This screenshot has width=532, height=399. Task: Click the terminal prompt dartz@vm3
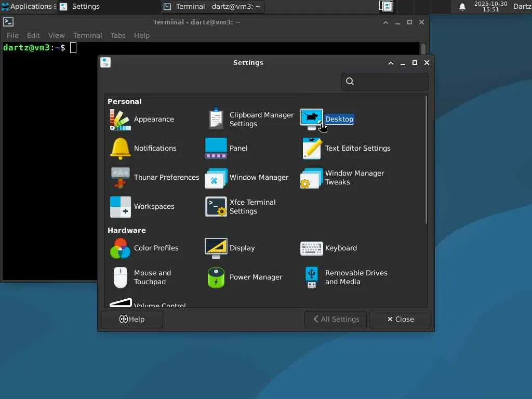26,48
